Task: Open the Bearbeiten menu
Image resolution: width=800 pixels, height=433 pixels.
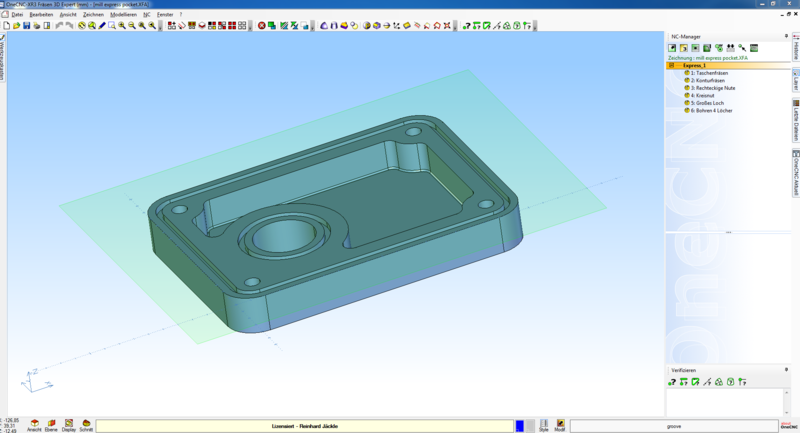Action: 41,15
